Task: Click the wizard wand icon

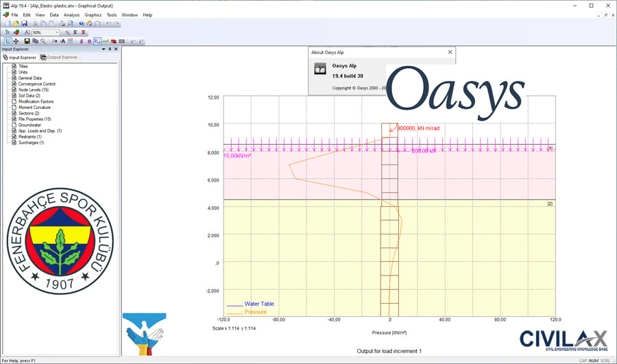Action: tap(68, 32)
